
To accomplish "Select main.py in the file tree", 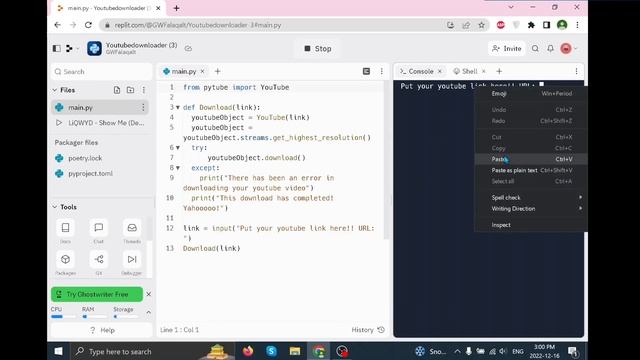I will 100,107.
